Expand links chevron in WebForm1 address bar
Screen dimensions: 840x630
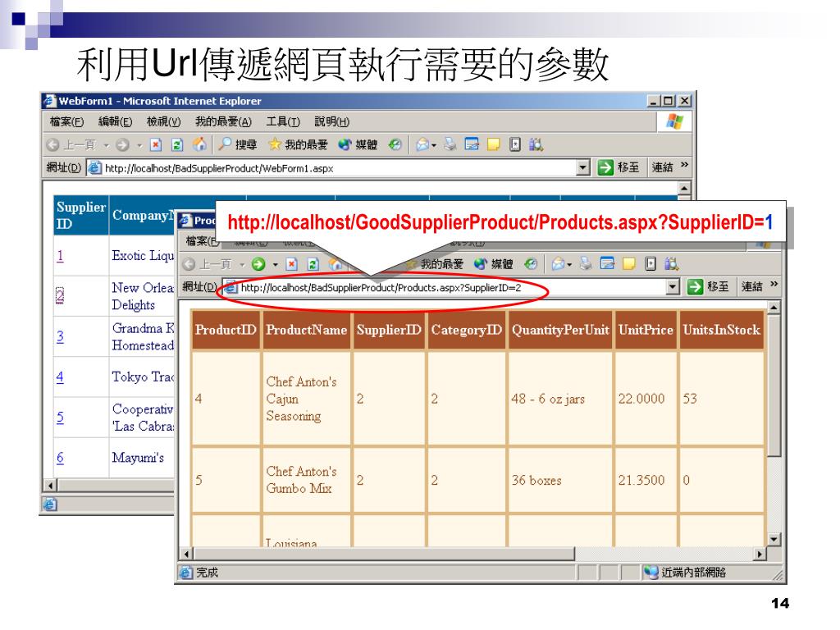684,165
